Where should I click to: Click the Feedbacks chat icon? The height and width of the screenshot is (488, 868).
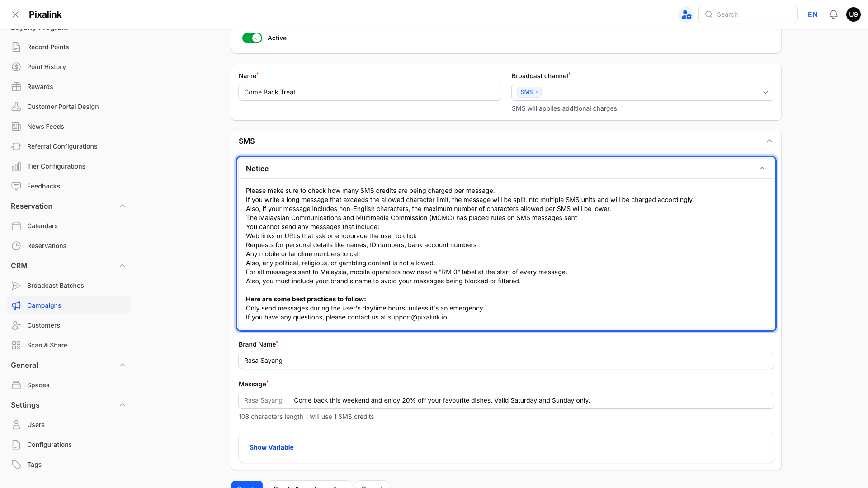click(x=16, y=186)
